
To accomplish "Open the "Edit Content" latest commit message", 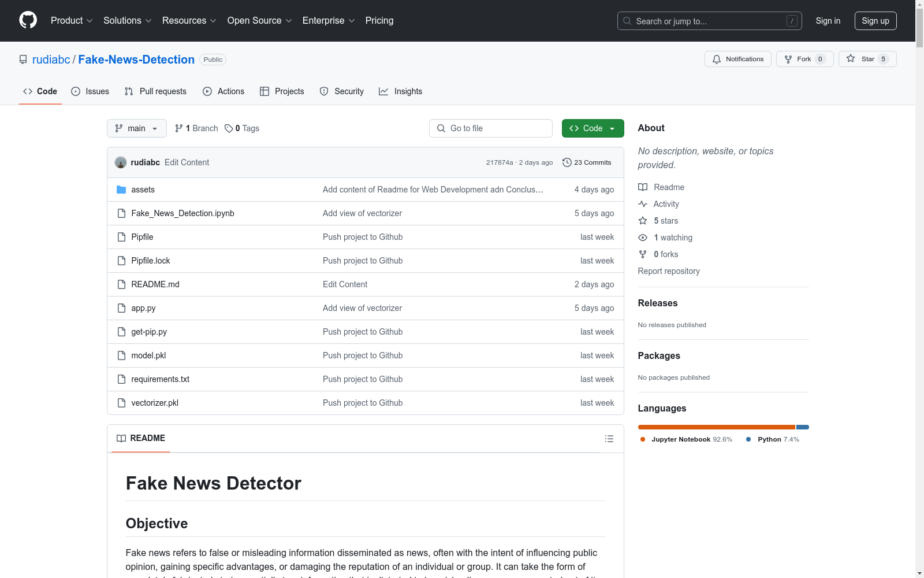I will [187, 162].
